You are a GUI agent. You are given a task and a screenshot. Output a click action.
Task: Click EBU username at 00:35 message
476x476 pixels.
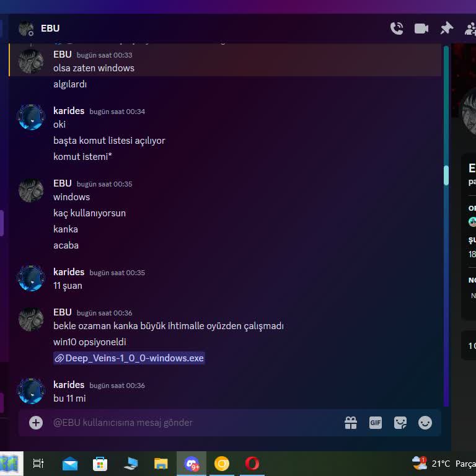63,183
